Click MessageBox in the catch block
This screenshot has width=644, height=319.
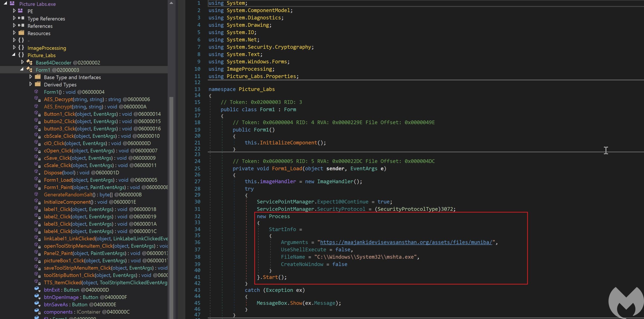272,303
